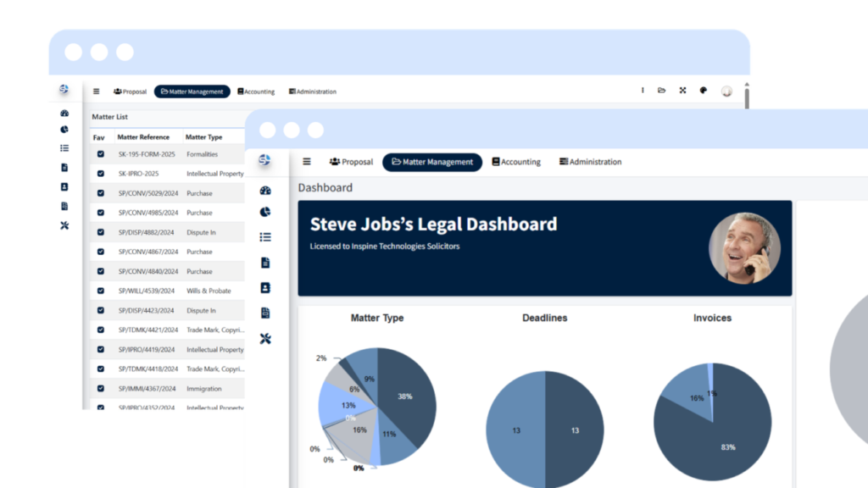Open the color palette theme icon in back window
Viewport: 868px width, 488px height.
tap(703, 90)
